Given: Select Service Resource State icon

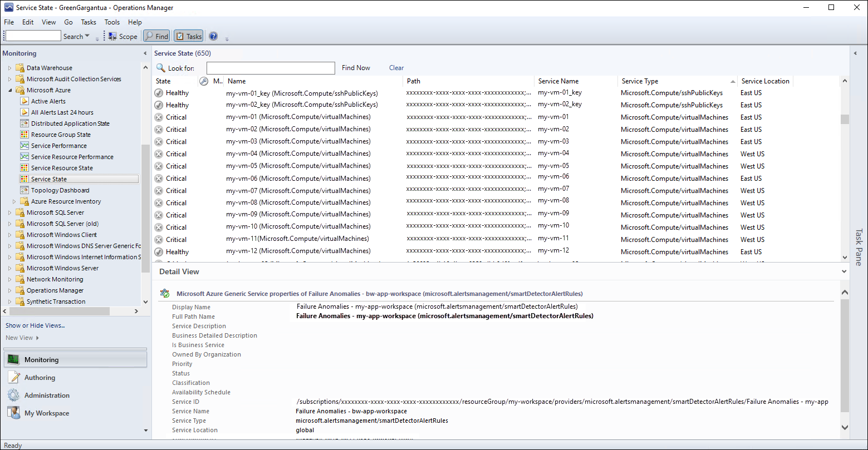Looking at the screenshot, I should [x=24, y=168].
